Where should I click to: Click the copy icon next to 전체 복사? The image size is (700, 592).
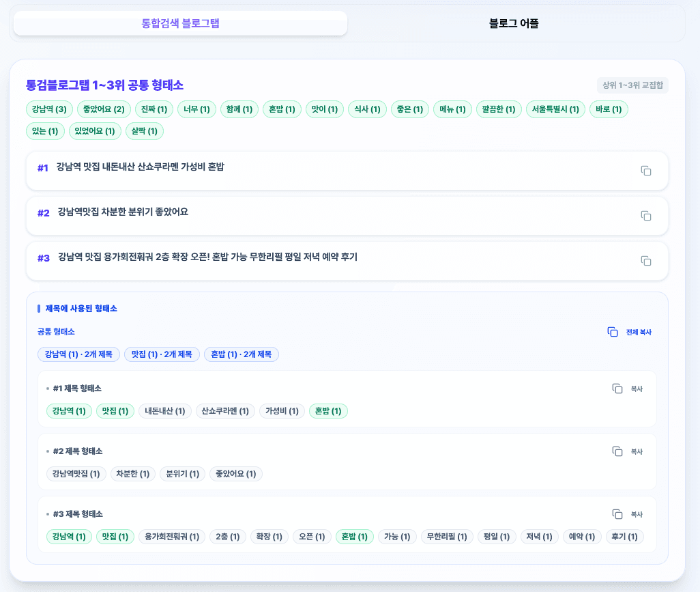click(612, 331)
